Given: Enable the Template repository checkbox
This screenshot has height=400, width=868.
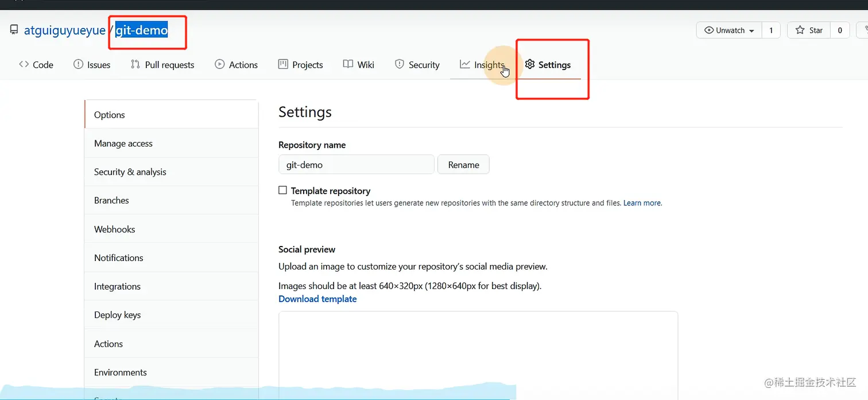Looking at the screenshot, I should coord(282,190).
